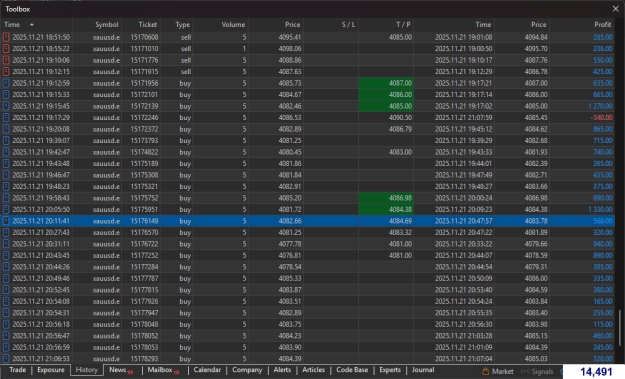The height and width of the screenshot is (379, 625).
Task: Sort by the T / P column header
Action: coord(403,24)
